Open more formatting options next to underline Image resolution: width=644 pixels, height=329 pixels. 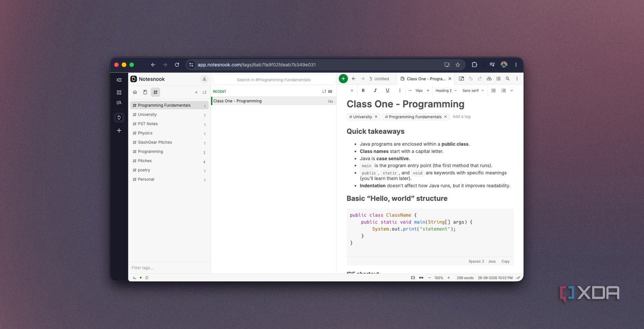pyautogui.click(x=400, y=90)
